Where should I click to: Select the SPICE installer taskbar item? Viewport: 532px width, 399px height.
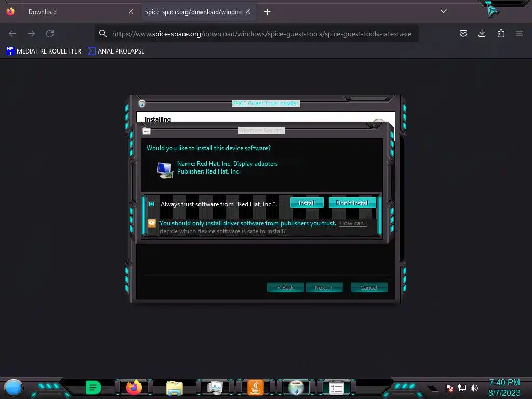(296, 388)
